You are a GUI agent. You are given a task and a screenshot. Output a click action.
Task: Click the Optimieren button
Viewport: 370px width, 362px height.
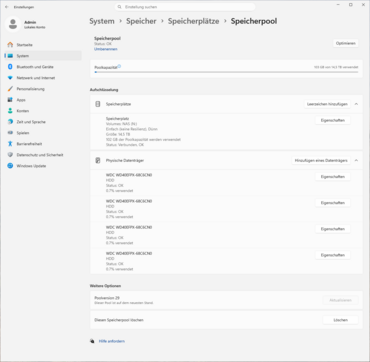tap(346, 43)
